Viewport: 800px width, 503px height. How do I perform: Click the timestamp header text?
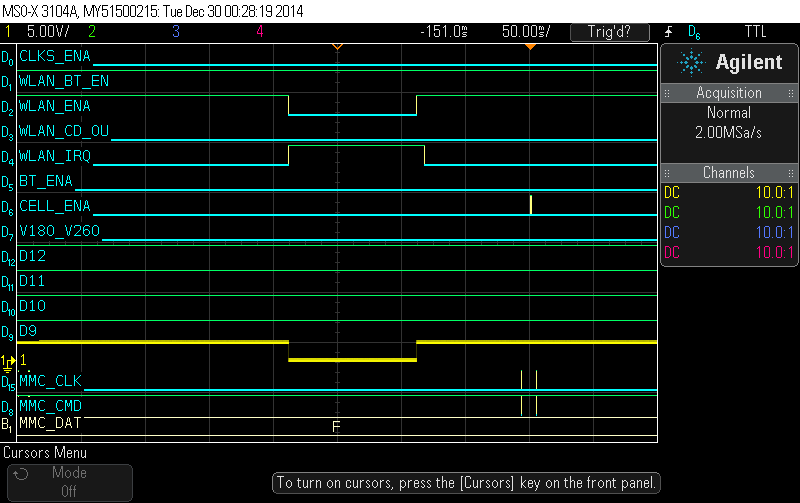(x=153, y=11)
